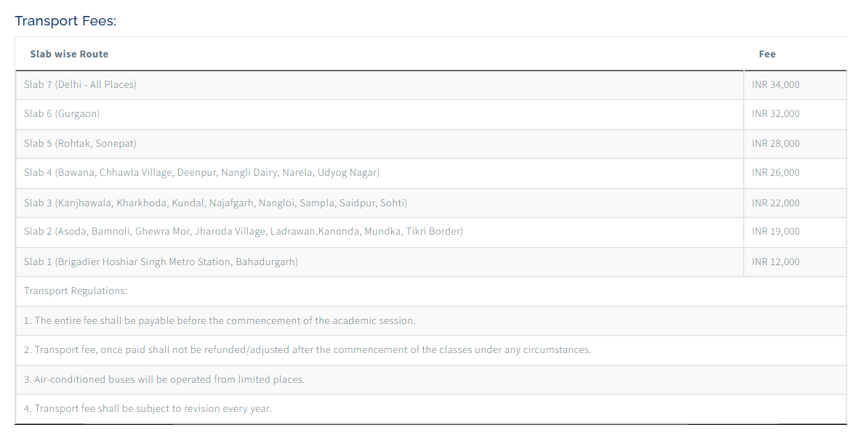Screen dimensions: 868x438
Task: Click the non-refundable transport fee regulation
Action: point(307,350)
